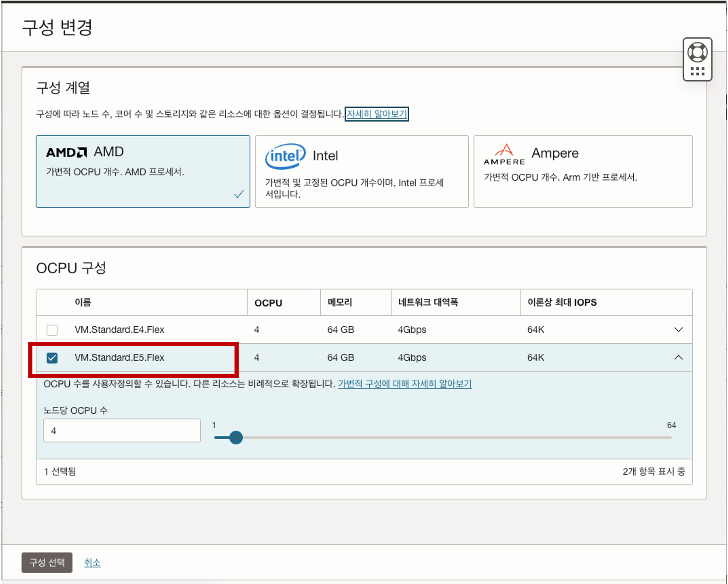The width and height of the screenshot is (728, 584).
Task: Expand the VM.Standard.E4.Flex row chevron
Action: pyautogui.click(x=678, y=330)
